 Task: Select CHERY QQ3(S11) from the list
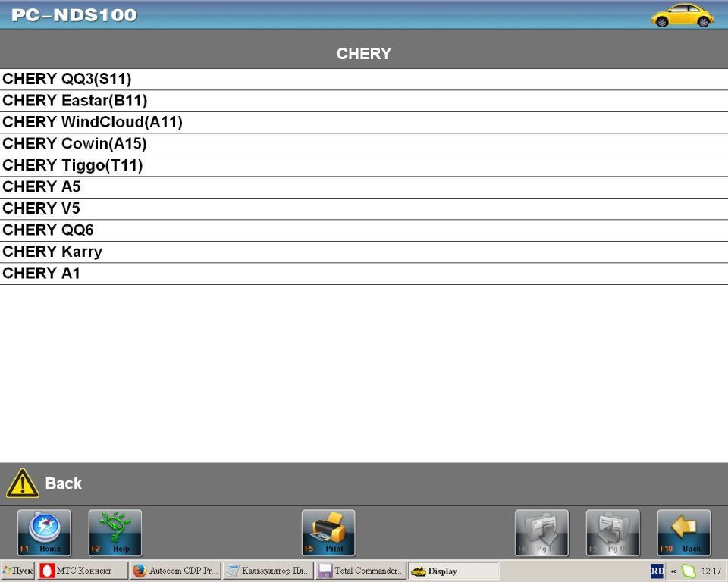pos(364,79)
